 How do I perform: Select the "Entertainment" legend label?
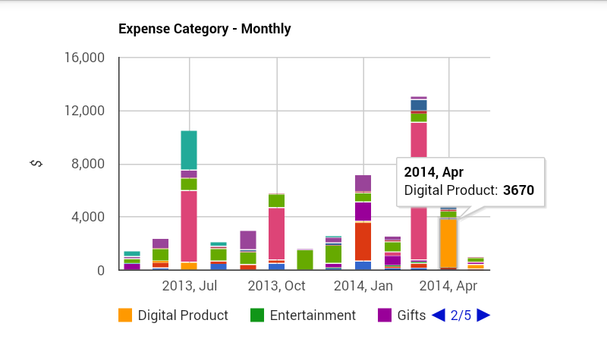(x=313, y=315)
